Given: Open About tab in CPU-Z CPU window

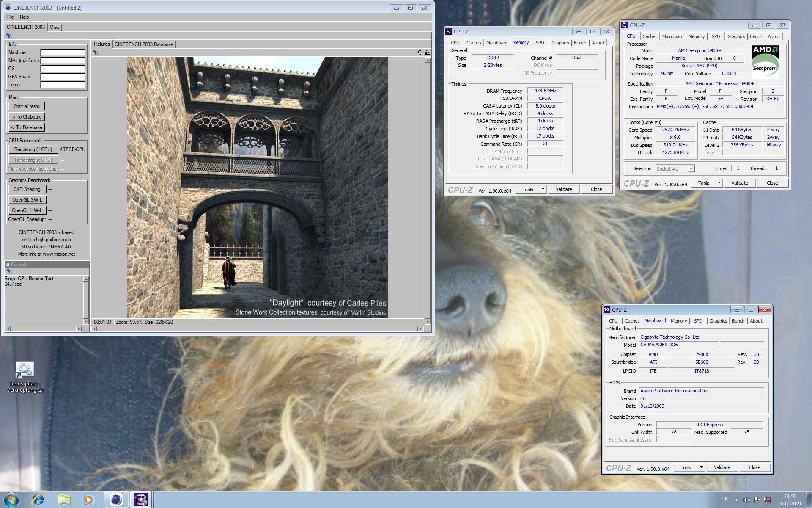Looking at the screenshot, I should 774,36.
